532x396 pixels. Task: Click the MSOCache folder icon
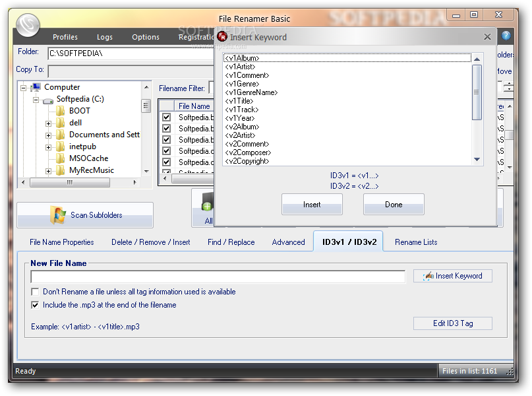tap(61, 158)
